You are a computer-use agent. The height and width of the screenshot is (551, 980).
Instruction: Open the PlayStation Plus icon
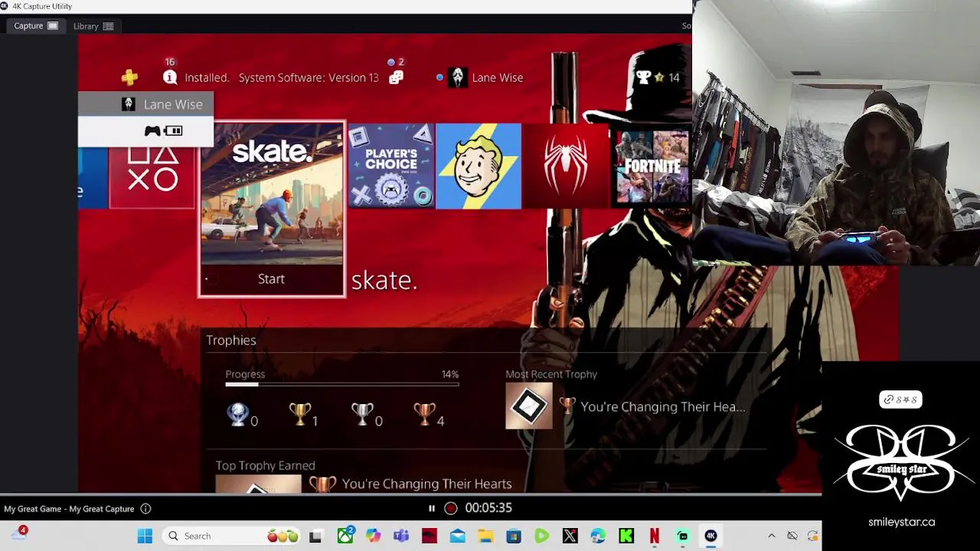(x=129, y=77)
